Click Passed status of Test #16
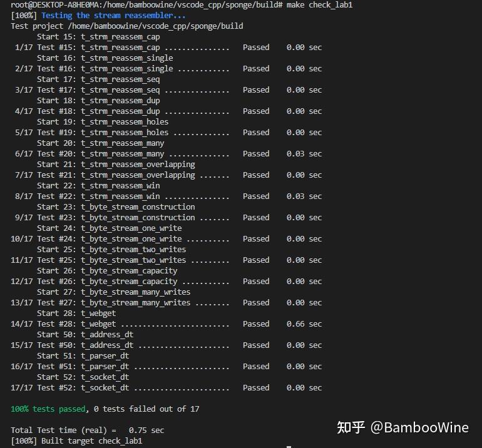The width and height of the screenshot is (482, 448). (255, 68)
